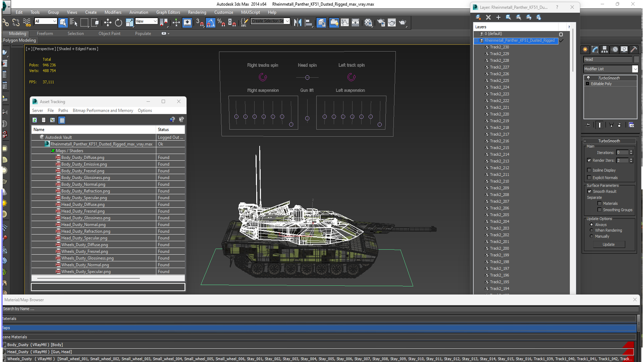Toggle TurboSmooth modifier lightbulb visibility
This screenshot has height=362, width=644.
588,78
